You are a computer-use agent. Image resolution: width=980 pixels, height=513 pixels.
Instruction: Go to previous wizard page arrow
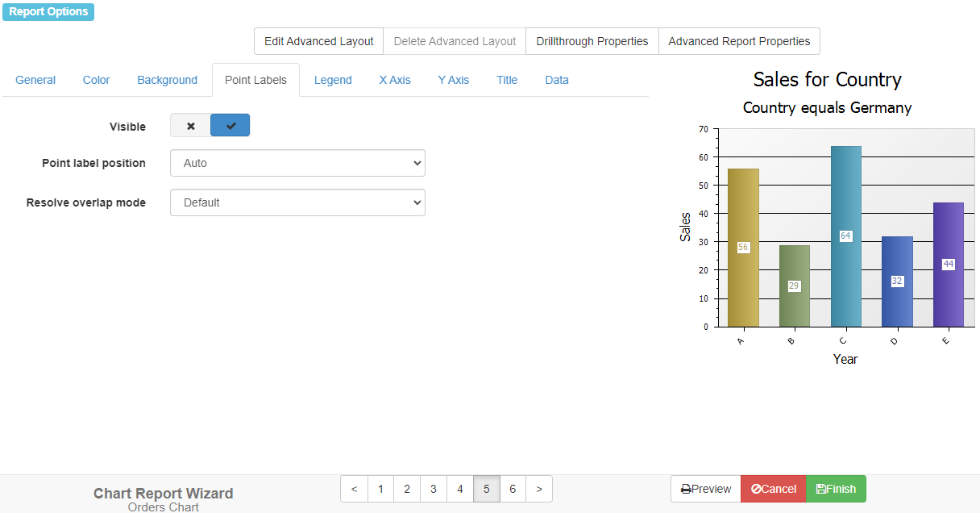[354, 489]
